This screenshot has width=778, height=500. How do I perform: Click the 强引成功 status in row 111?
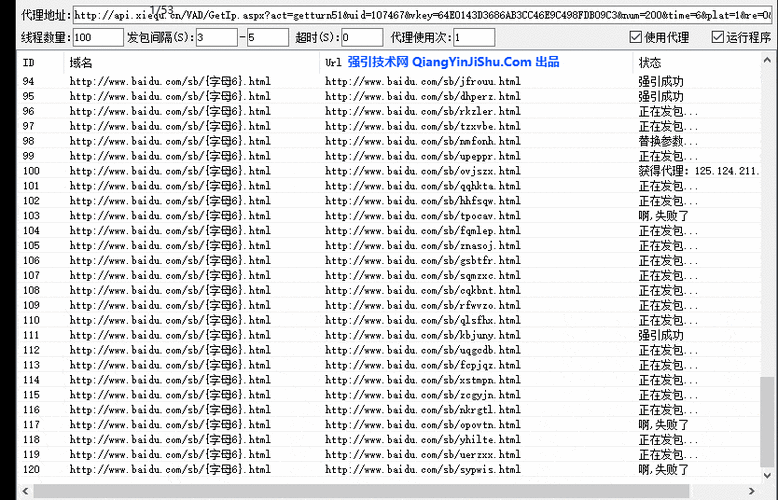(x=661, y=335)
